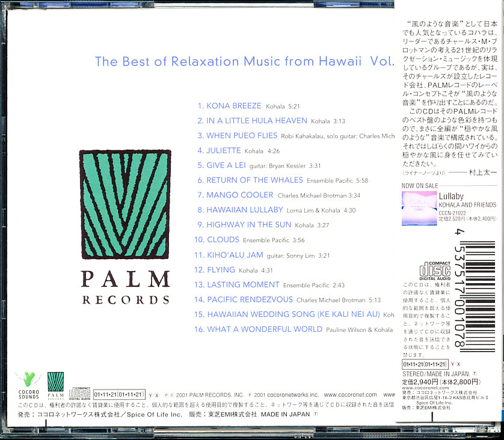Open the Lullaby album thumbnail
Screen dimensions: 504x440
pos(421,209)
